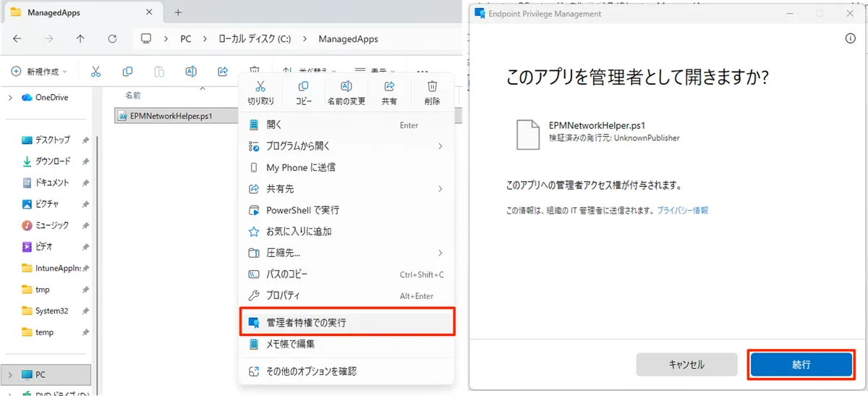Click PC in the address breadcrumb

click(186, 39)
